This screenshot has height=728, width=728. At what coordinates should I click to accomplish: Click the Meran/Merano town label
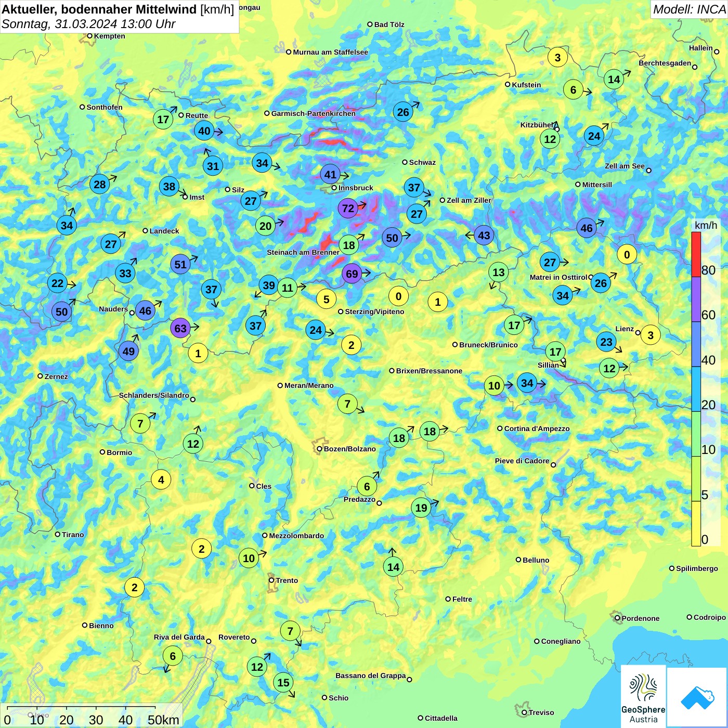(309, 385)
